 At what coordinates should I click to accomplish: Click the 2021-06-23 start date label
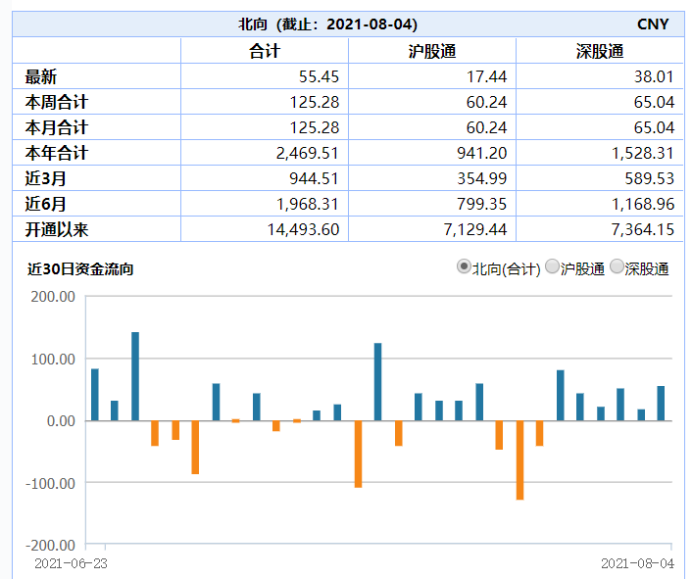pos(71,563)
